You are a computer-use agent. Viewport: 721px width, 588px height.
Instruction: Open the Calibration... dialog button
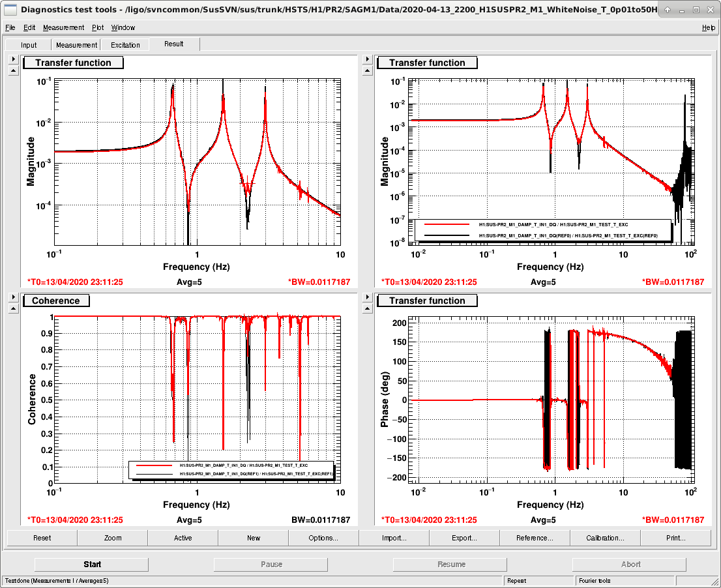[605, 538]
